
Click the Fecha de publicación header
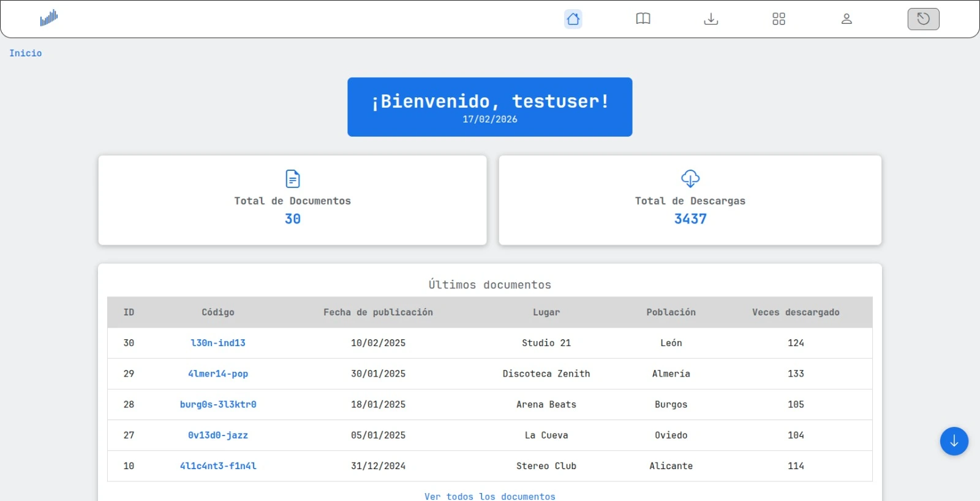378,312
